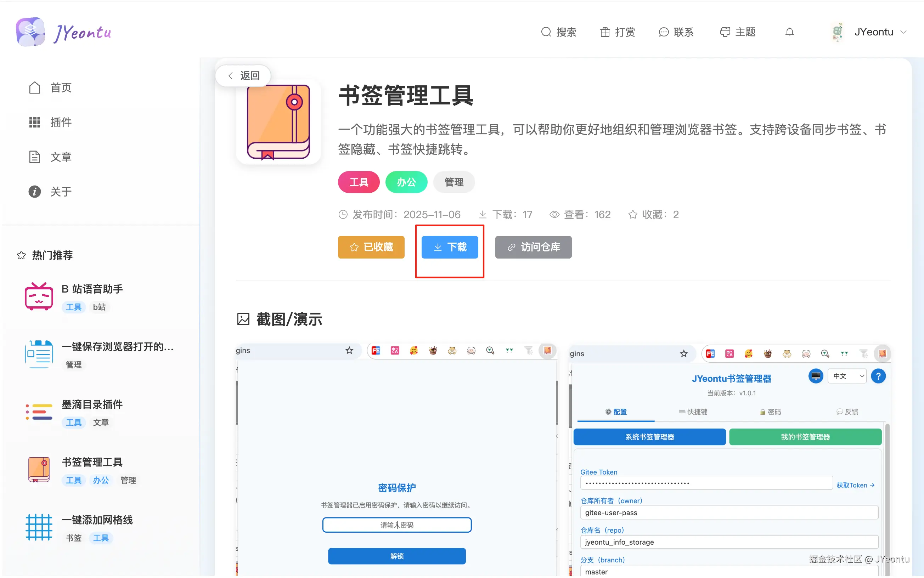Image resolution: width=924 pixels, height=578 pixels.
Task: Open the 墨滴目录插件 list icon
Action: tap(39, 412)
